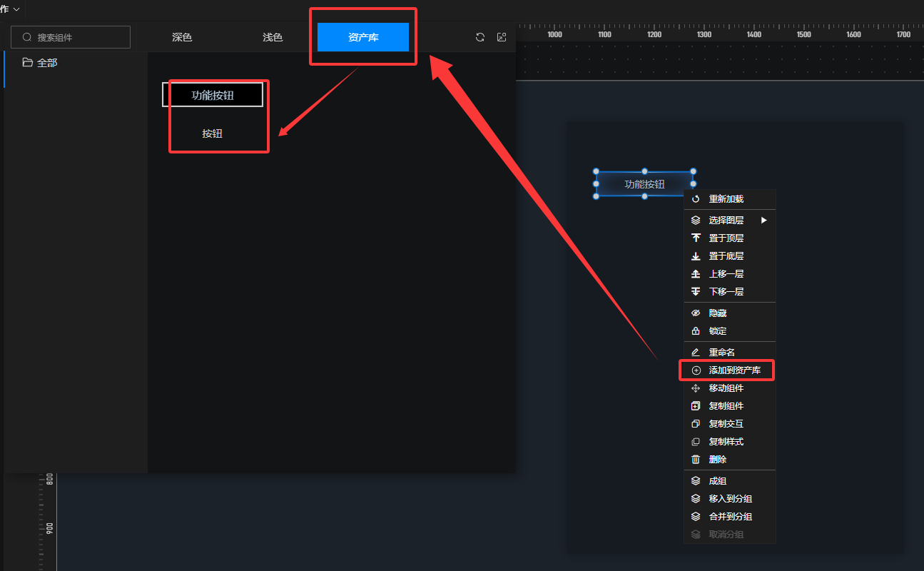This screenshot has width=924, height=571.
Task: Click the 复制组件 copy component icon
Action: coord(696,406)
